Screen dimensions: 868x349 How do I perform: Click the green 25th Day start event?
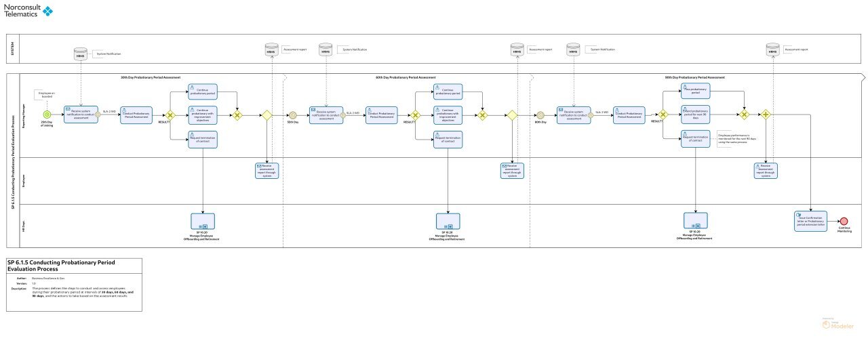tap(47, 115)
